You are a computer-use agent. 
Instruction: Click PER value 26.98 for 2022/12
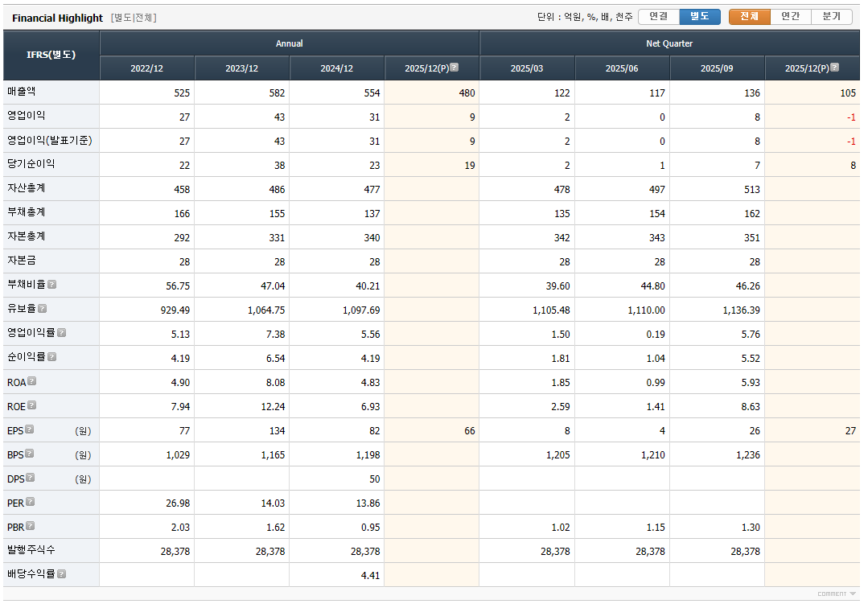point(178,503)
